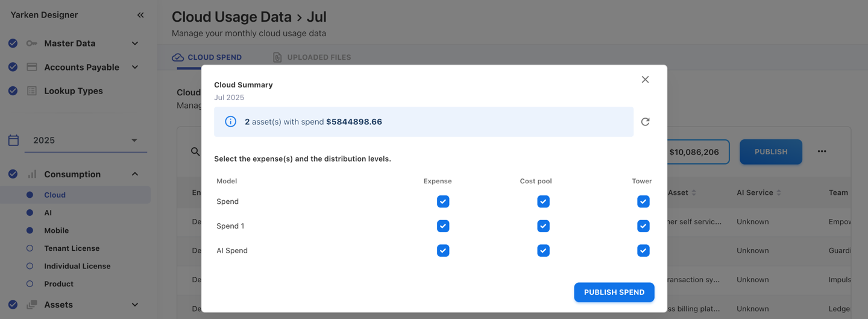Click the Accounts Payable check status icon
This screenshot has width=868, height=319.
click(13, 67)
